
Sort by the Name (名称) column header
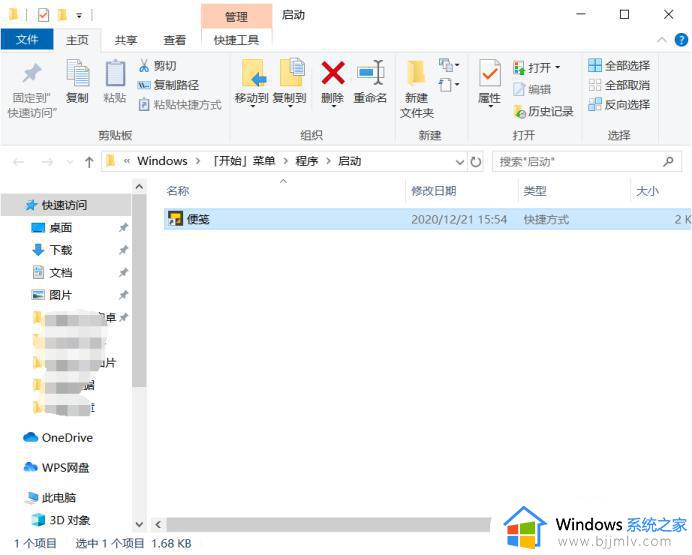point(178,191)
